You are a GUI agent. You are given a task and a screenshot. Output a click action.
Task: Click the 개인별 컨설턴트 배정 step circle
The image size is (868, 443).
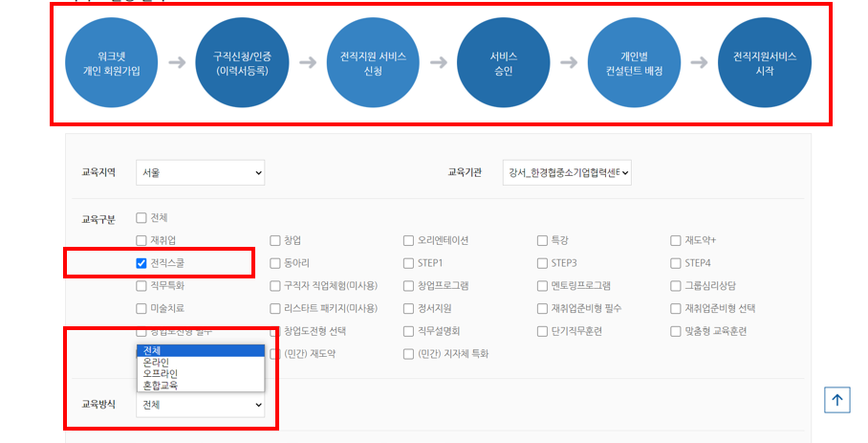(x=634, y=62)
